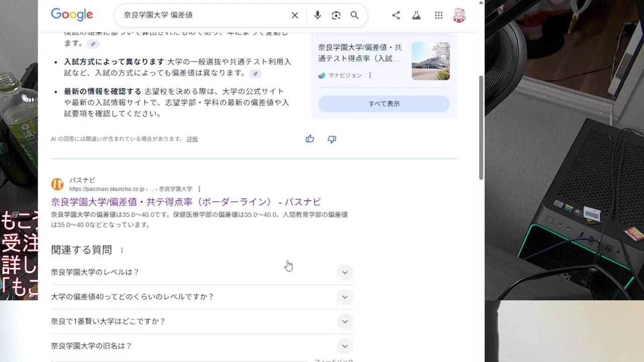Click the share icon in header
The width and height of the screenshot is (644, 362).
pos(396,15)
